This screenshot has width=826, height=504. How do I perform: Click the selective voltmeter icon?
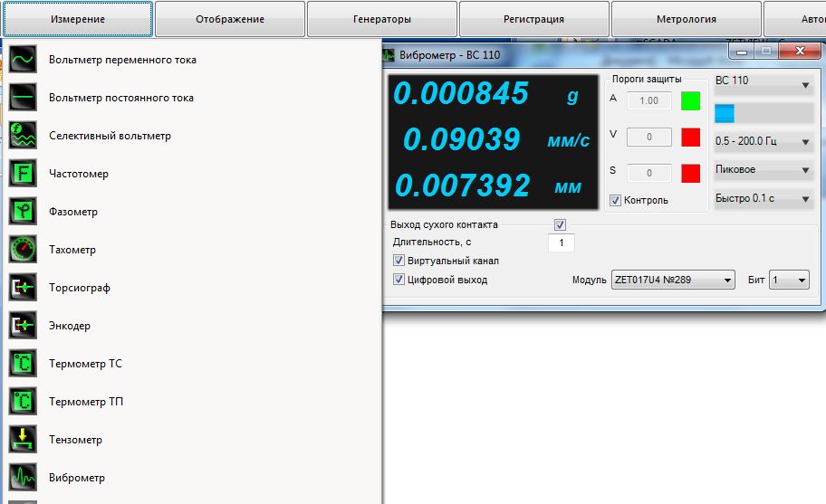tap(23, 135)
